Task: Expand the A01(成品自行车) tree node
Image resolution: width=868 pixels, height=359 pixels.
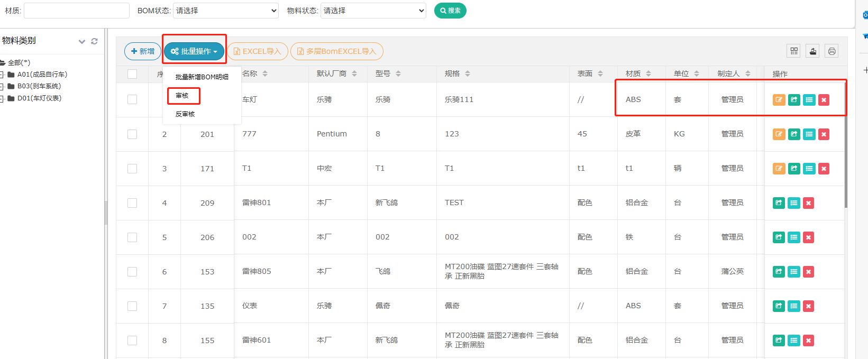Action: [3, 75]
